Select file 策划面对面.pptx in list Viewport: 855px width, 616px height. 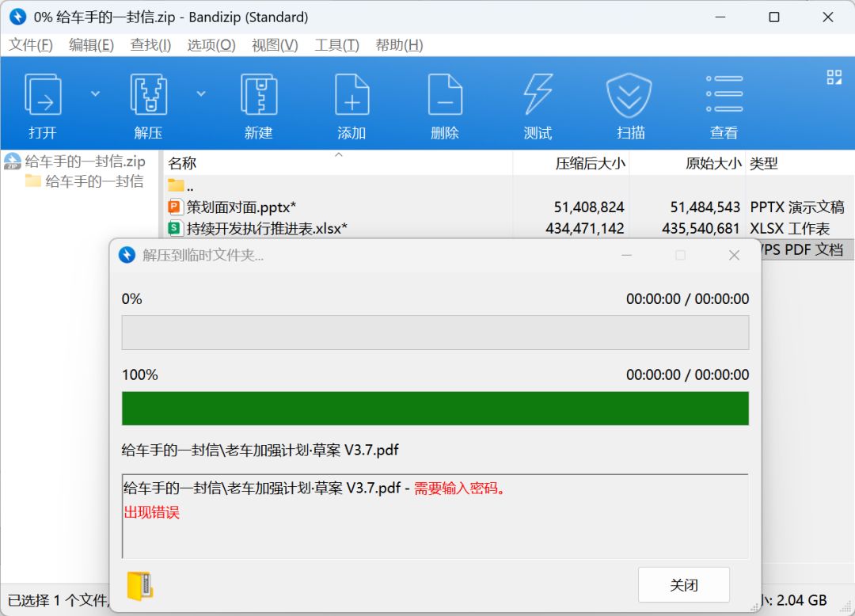pos(241,207)
